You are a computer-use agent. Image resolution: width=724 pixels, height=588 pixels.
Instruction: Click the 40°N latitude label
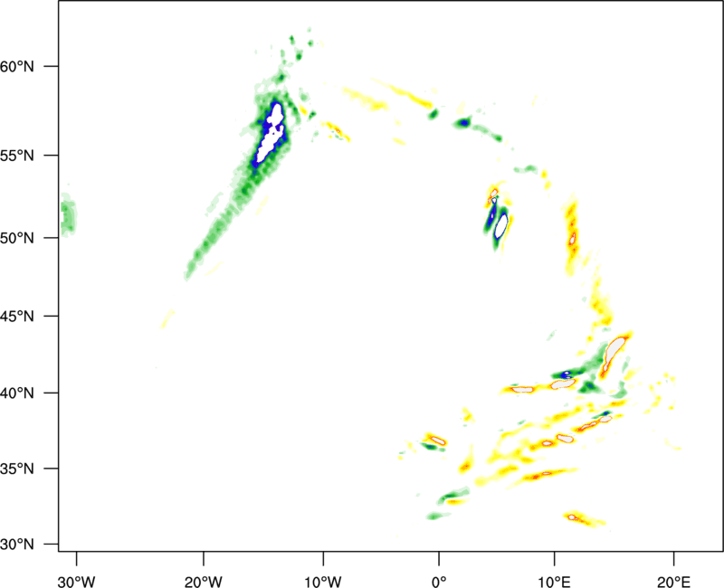17,394
